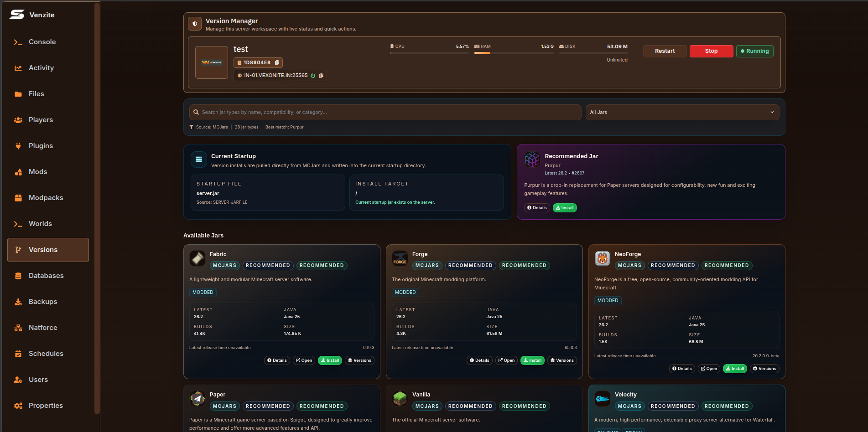Click the NeoForge fox icon
This screenshot has height=432, width=868.
[x=603, y=258]
